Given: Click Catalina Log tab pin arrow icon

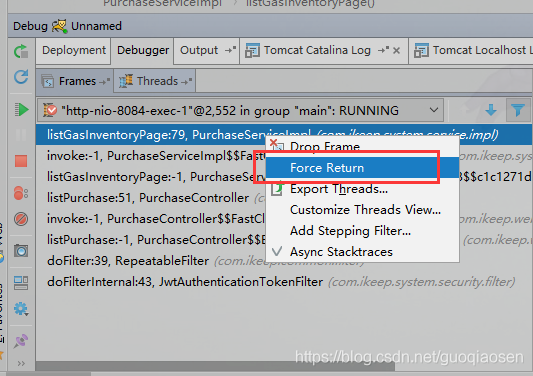Looking at the screenshot, I should click(383, 50).
